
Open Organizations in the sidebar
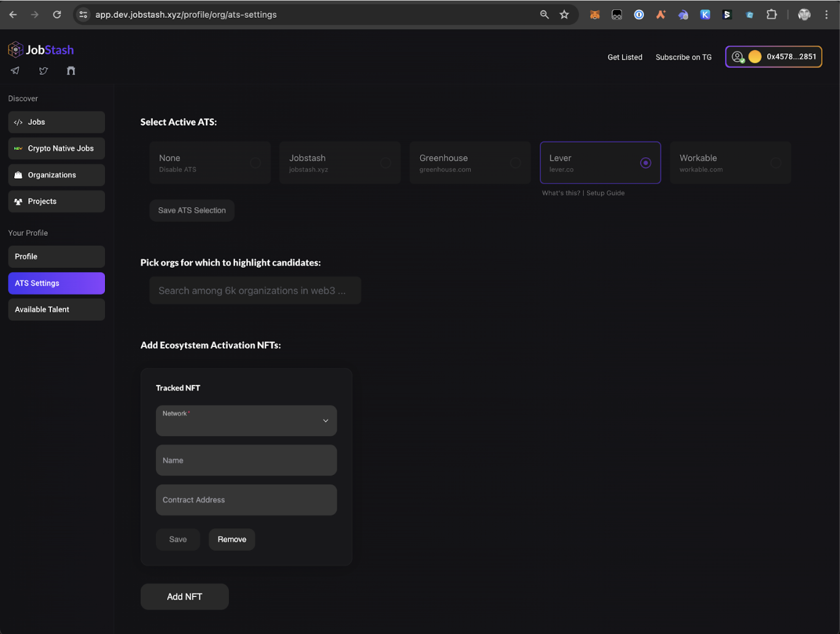pos(56,175)
